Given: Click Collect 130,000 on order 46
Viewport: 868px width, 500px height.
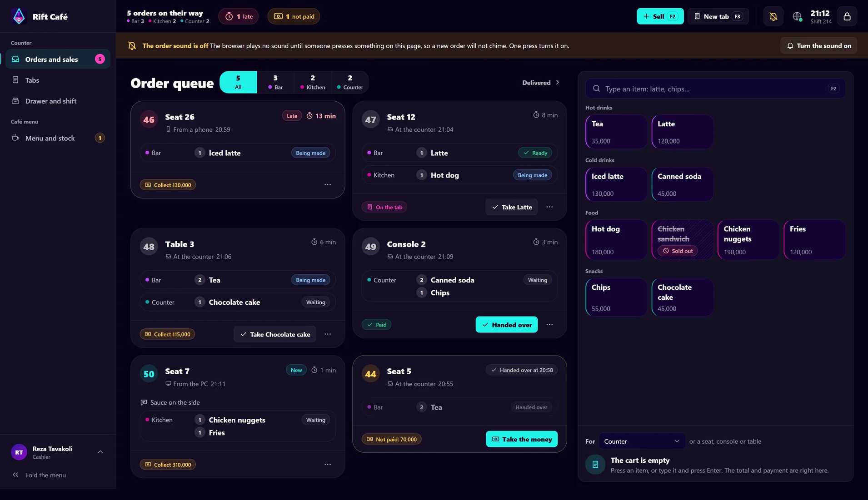Looking at the screenshot, I should tap(168, 185).
